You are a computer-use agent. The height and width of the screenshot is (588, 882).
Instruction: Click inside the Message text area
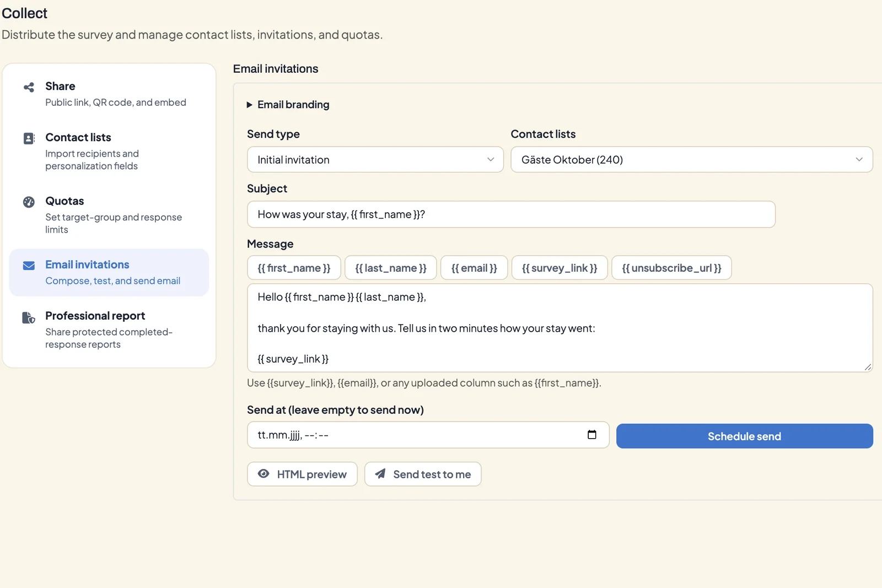coord(560,328)
